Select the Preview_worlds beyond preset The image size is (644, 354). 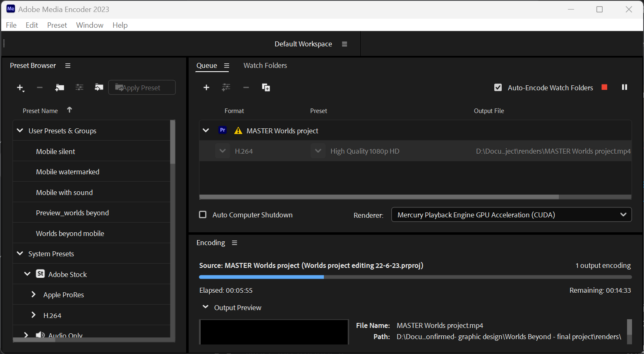72,212
